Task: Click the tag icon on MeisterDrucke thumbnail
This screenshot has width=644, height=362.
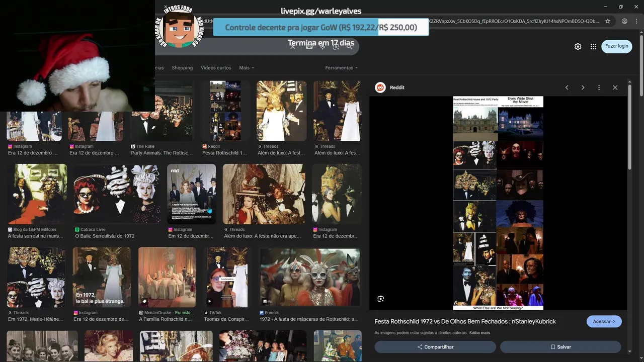Action: pos(144,302)
